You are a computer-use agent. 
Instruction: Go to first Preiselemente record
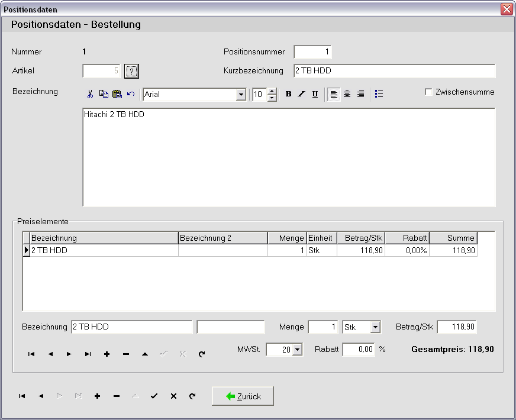[31, 354]
